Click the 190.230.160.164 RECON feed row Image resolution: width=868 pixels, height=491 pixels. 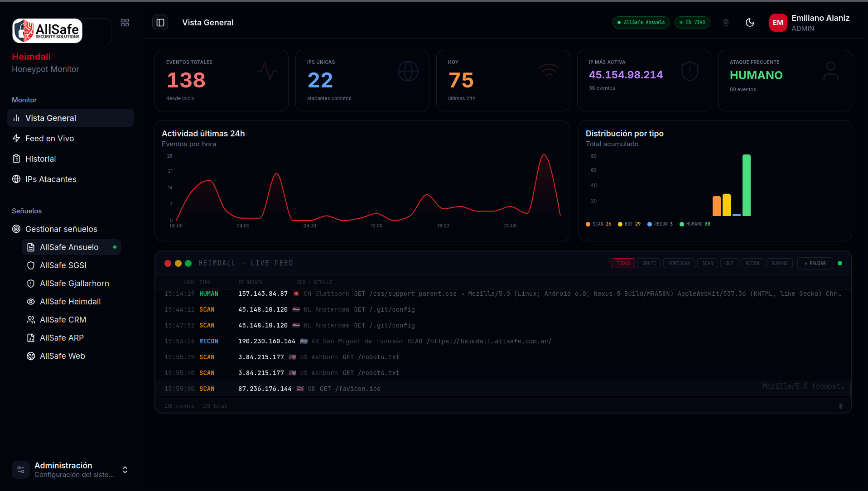click(503, 341)
